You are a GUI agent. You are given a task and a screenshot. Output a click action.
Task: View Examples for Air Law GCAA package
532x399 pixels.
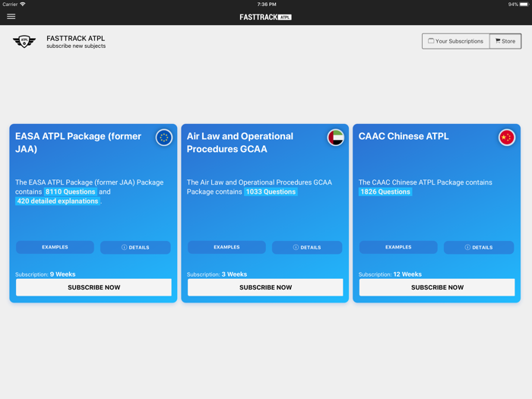click(226, 247)
